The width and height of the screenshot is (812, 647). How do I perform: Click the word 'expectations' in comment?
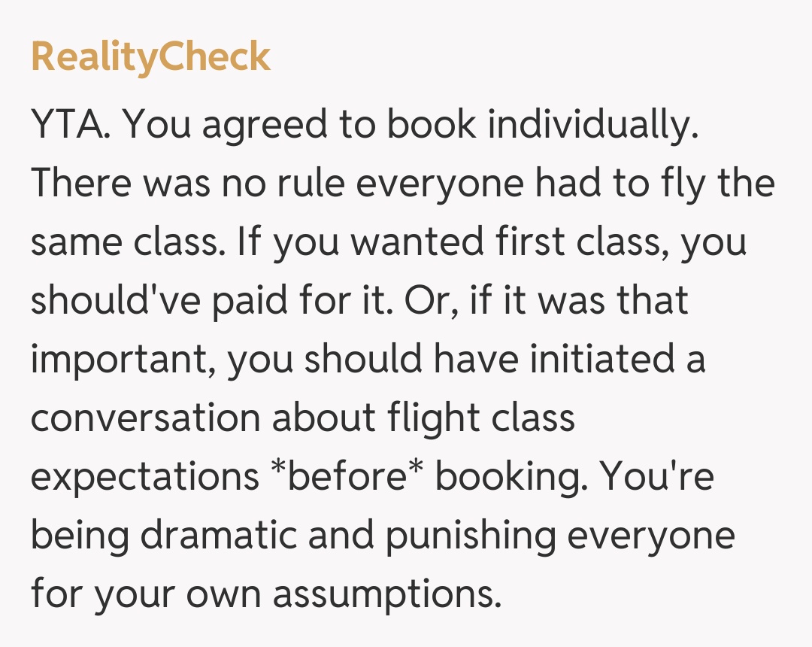tap(144, 475)
